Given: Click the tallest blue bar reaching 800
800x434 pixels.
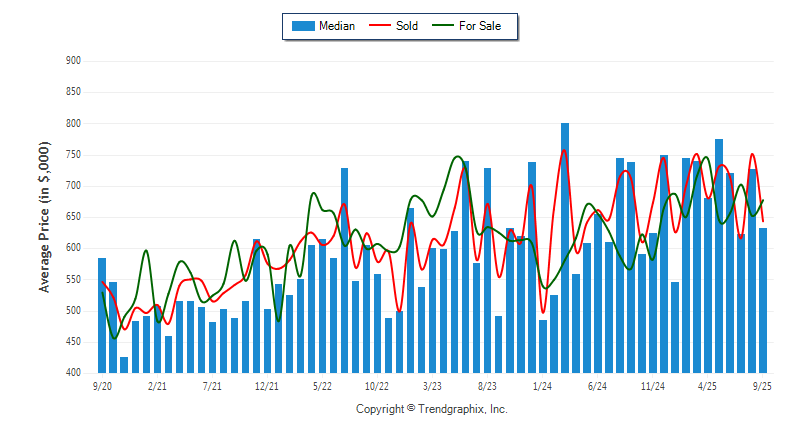Looking at the screenshot, I should 565,250.
